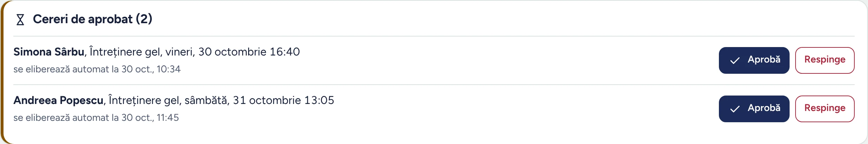Click the divider line below the heading
The height and width of the screenshot is (144, 868).
click(x=434, y=36)
